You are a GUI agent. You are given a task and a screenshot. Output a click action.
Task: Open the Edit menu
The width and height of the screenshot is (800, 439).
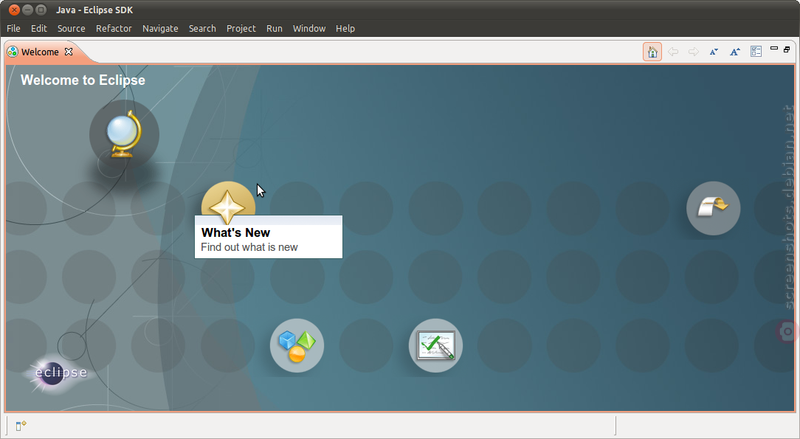tap(39, 29)
